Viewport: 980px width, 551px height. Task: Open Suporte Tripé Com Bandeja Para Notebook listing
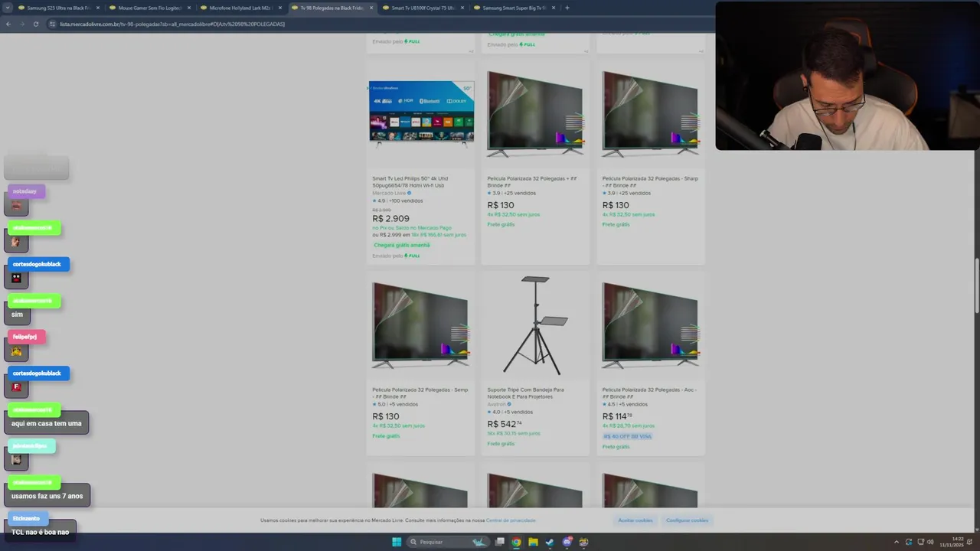(525, 393)
